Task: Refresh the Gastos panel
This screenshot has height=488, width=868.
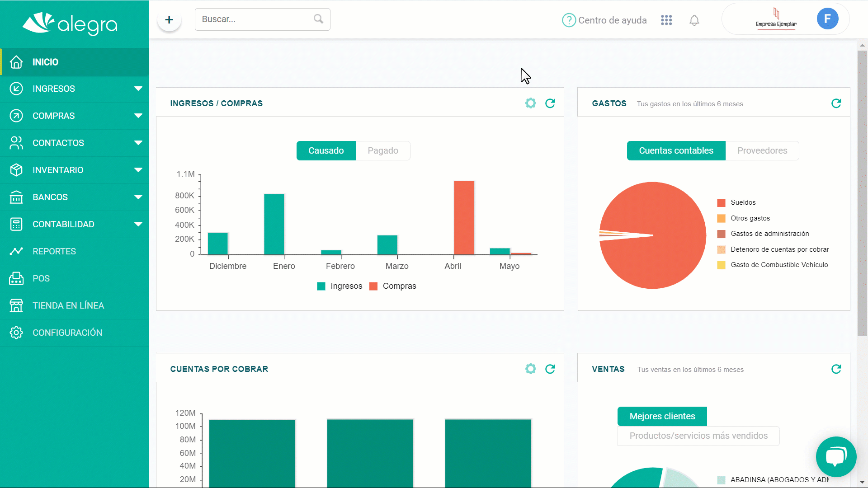Action: pyautogui.click(x=836, y=103)
